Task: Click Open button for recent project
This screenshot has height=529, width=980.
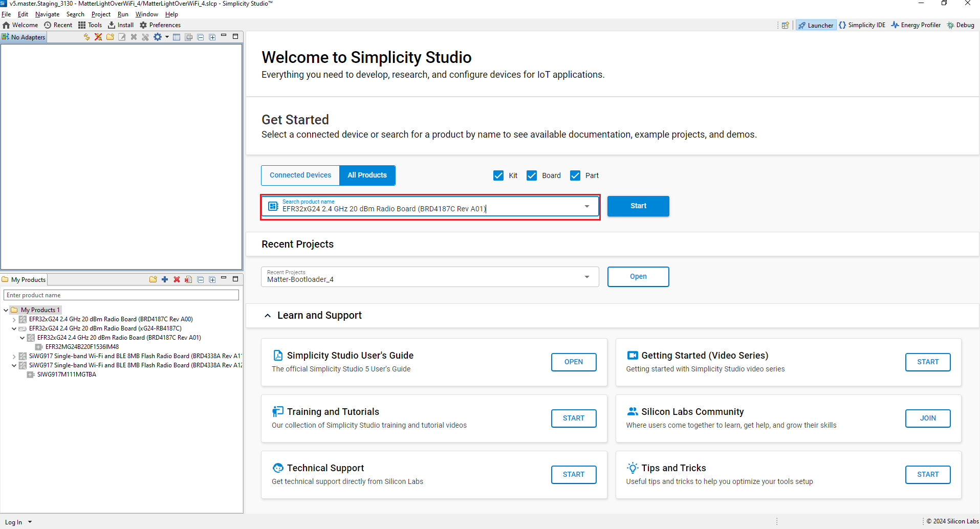Action: point(638,276)
